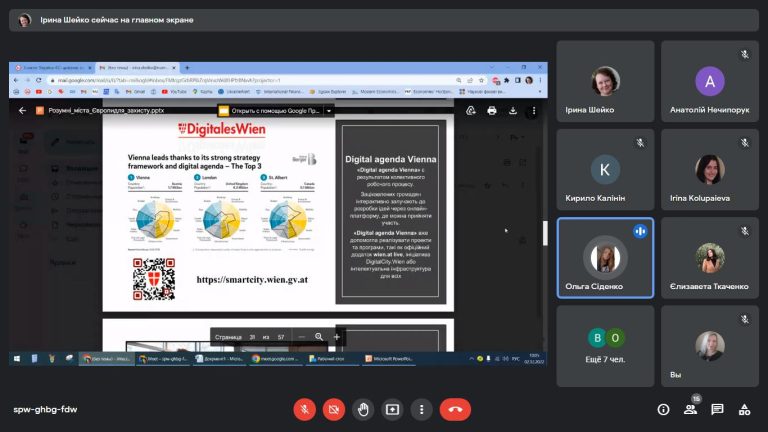Click the present screen icon
768x432 pixels.
pyautogui.click(x=392, y=409)
